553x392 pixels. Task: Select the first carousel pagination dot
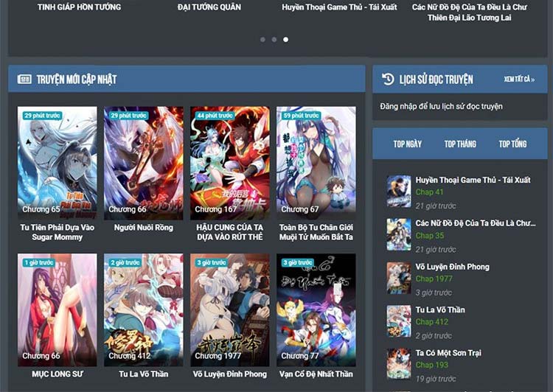(x=262, y=40)
